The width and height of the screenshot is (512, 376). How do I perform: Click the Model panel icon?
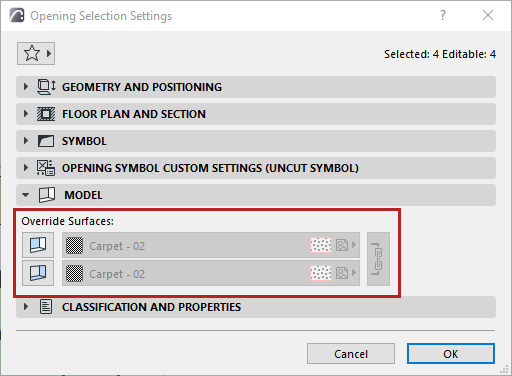47,195
